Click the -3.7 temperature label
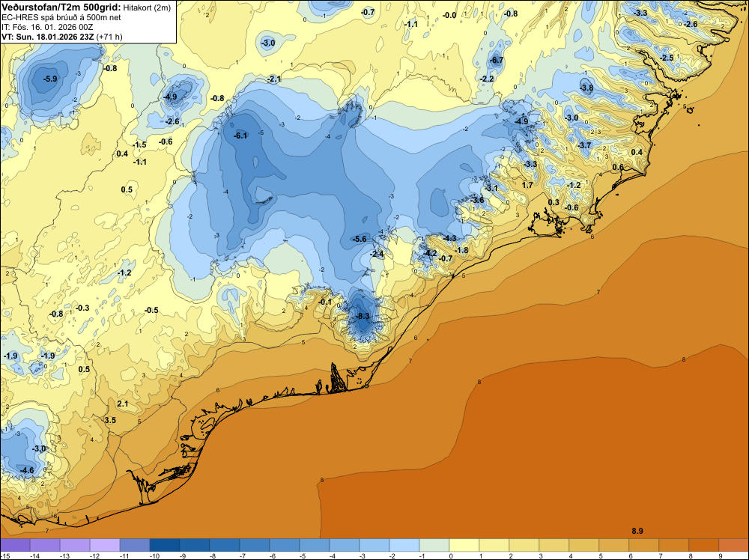749x560 pixels. (584, 145)
